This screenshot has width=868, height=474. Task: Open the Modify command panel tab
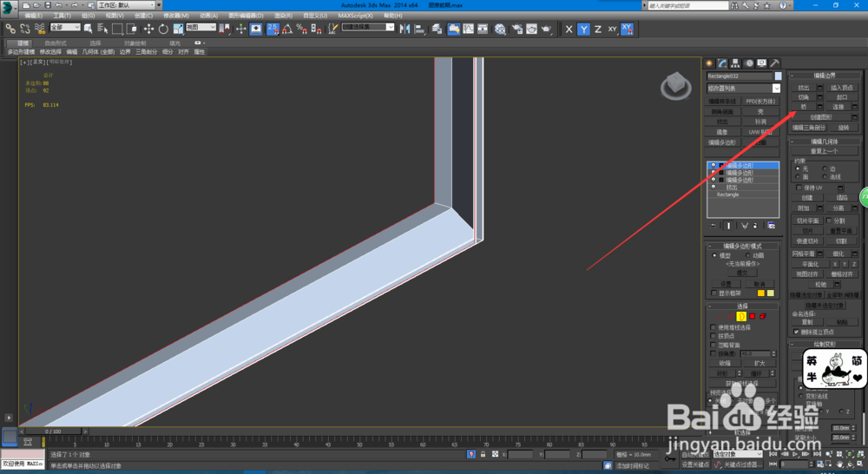[x=722, y=63]
